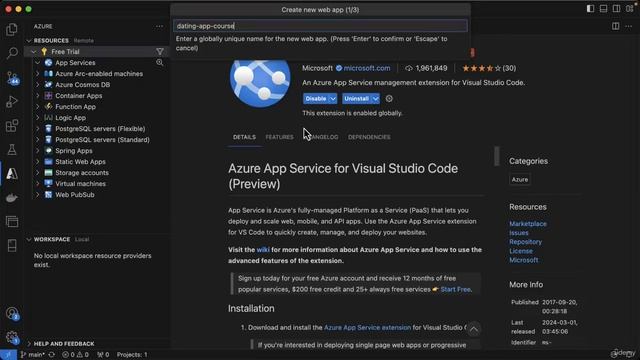
Task: Switch to the CHANGELOG tab
Action: pos(322,137)
